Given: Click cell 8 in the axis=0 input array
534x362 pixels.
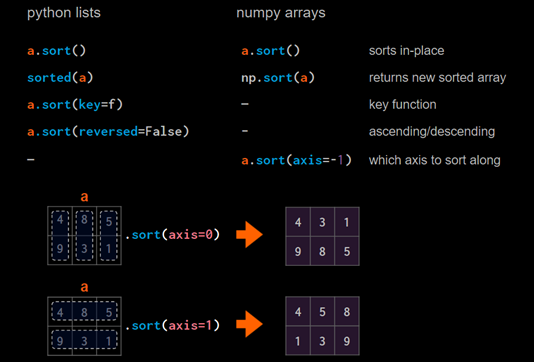Looking at the screenshot, I should tap(84, 221).
